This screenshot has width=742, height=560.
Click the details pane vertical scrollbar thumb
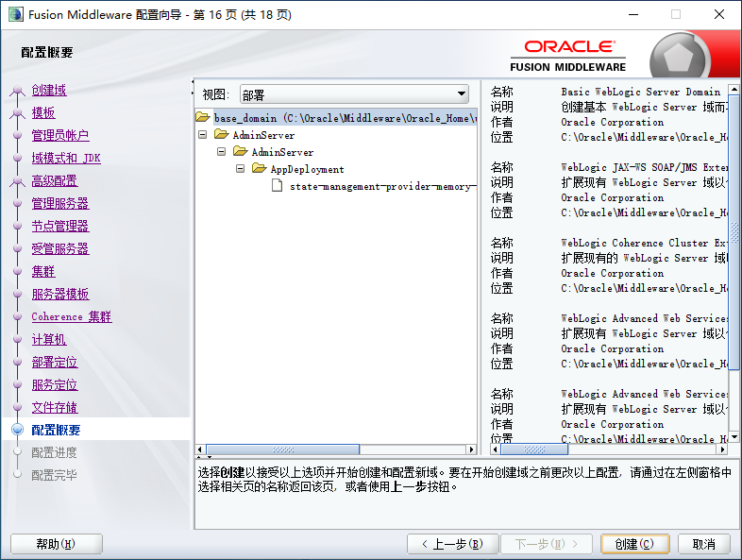tap(734, 232)
